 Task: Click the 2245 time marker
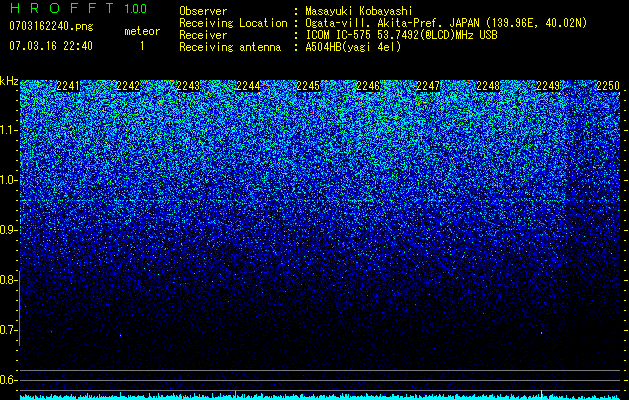click(x=308, y=86)
